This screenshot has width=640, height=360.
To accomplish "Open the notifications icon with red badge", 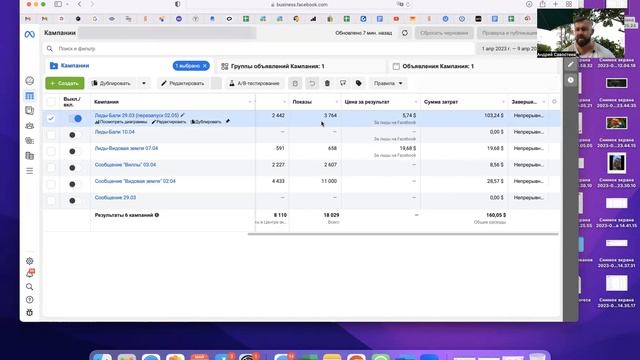I will click(x=30, y=273).
